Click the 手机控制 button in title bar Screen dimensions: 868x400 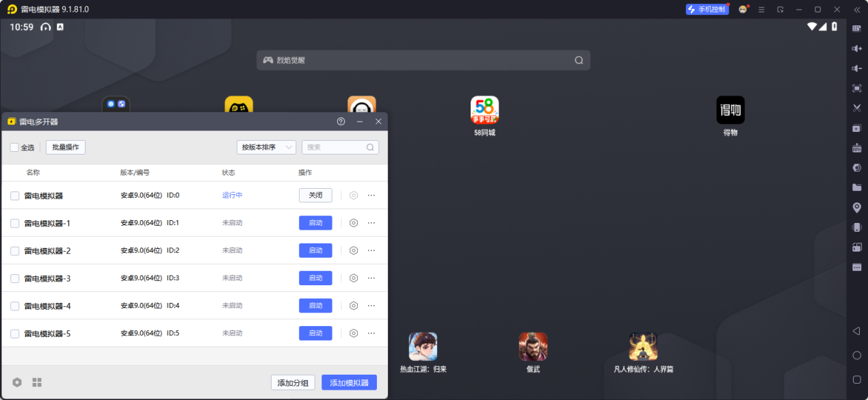pyautogui.click(x=707, y=10)
